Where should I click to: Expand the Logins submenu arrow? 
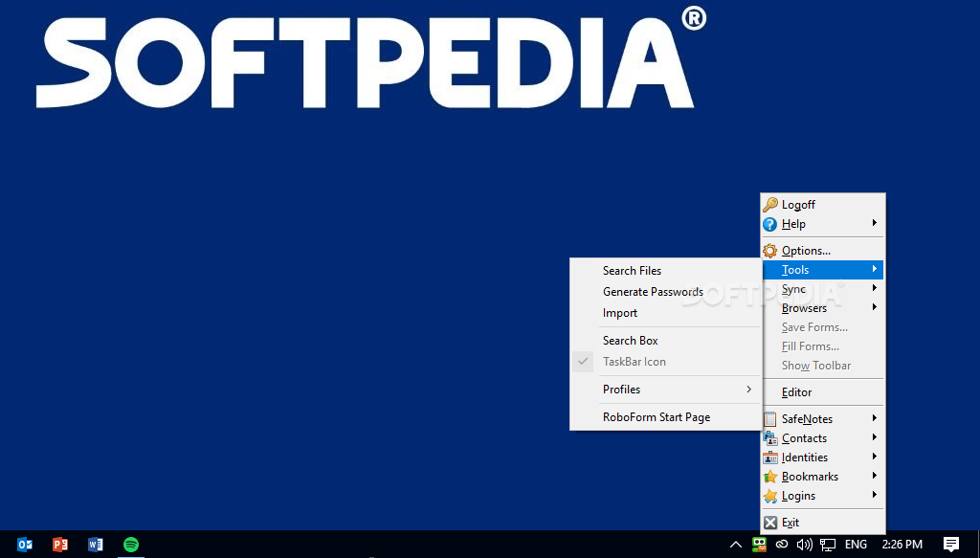click(x=875, y=495)
